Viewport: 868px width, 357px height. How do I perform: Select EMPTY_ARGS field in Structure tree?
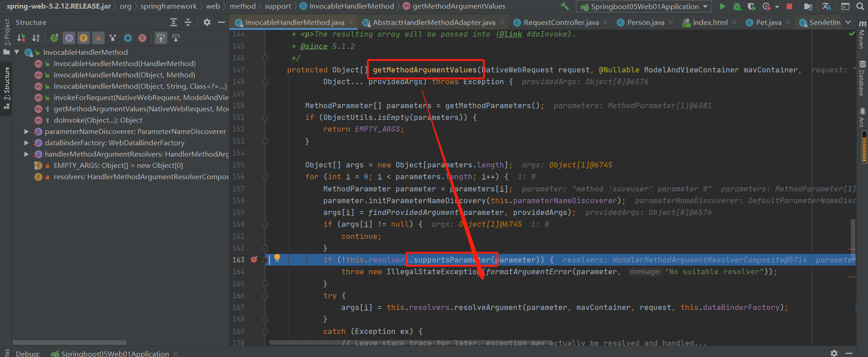(x=118, y=166)
